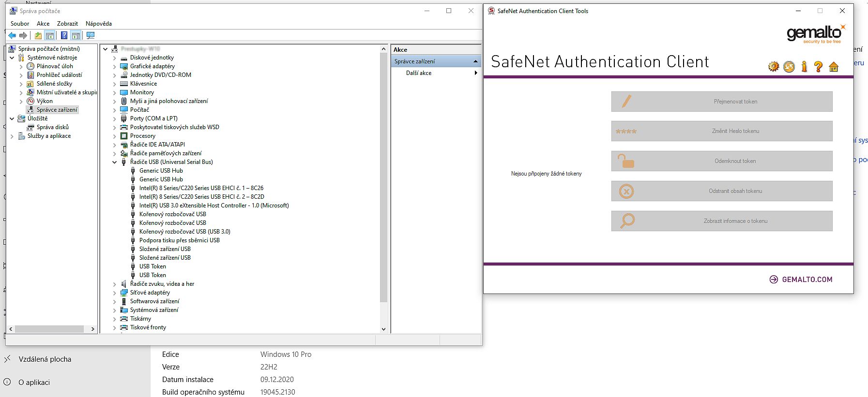Click the up one level folder icon

tap(38, 35)
